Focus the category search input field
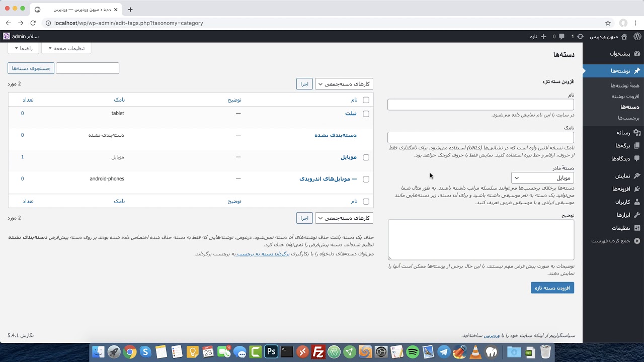Viewport: 644px width, 362px height. tap(88, 68)
